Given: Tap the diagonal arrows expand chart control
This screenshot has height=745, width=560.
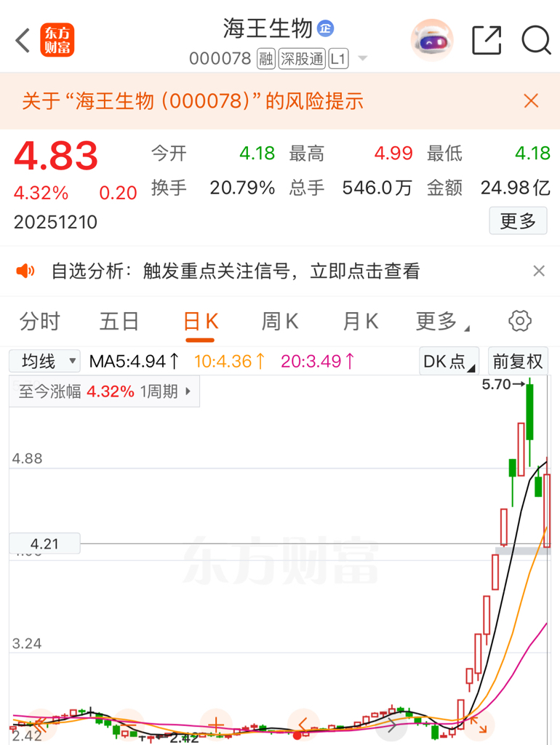Looking at the screenshot, I should 479,725.
